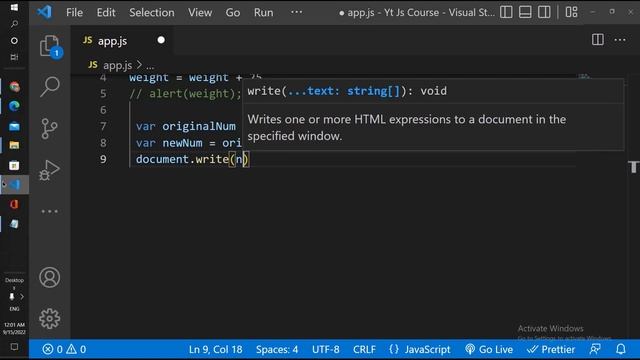Viewport: 640px width, 360px height.
Task: Open Microsoft Edge from the taskbar
Action: click(x=14, y=106)
